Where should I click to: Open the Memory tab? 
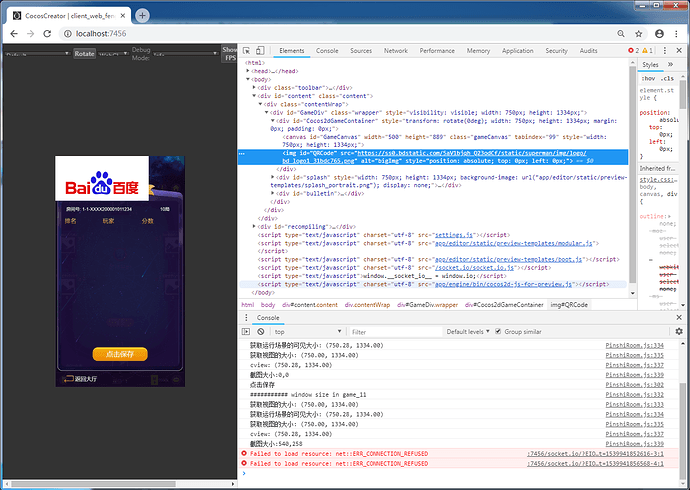point(478,51)
